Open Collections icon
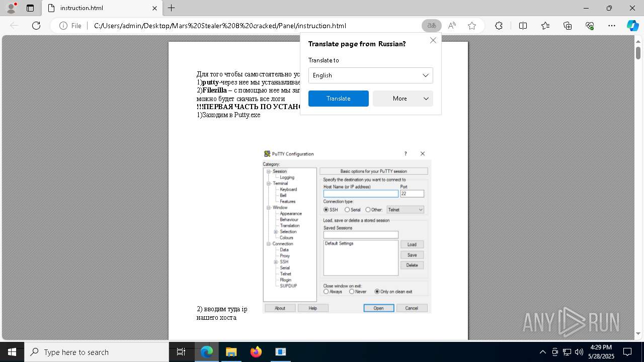This screenshot has height=362, width=644. 568,26
